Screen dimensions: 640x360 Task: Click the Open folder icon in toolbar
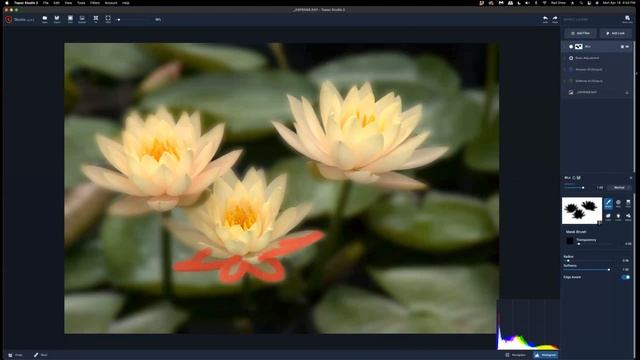(45, 19)
